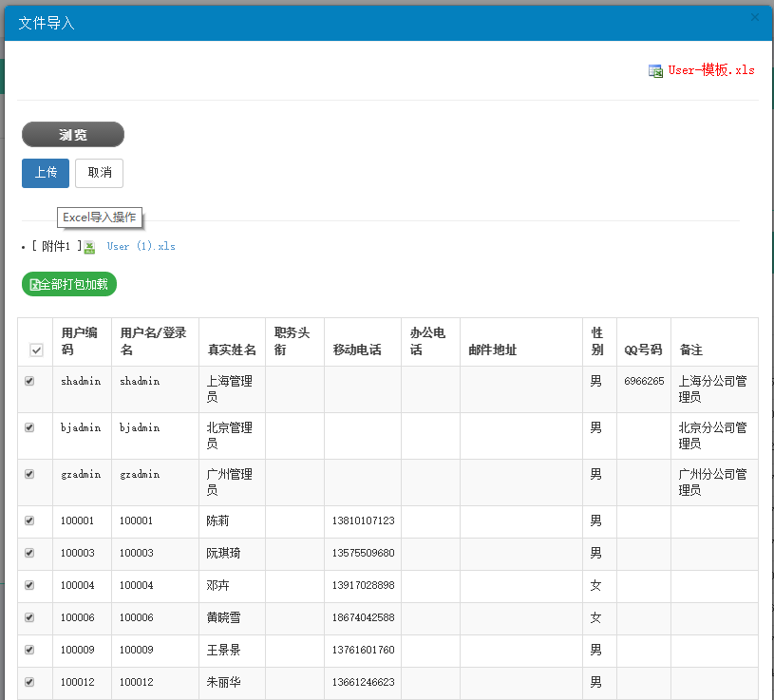The height and width of the screenshot is (700, 774).
Task: Click the 全部打包加载 button
Action: click(69, 284)
